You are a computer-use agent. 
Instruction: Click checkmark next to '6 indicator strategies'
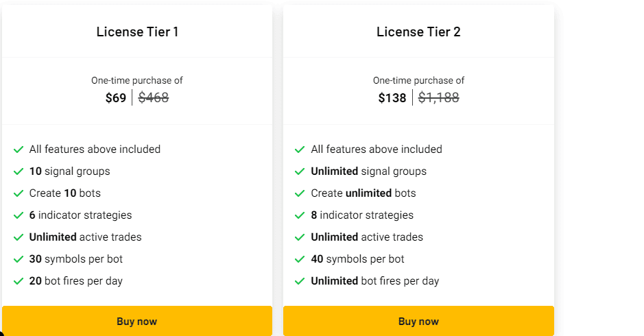pyautogui.click(x=19, y=215)
